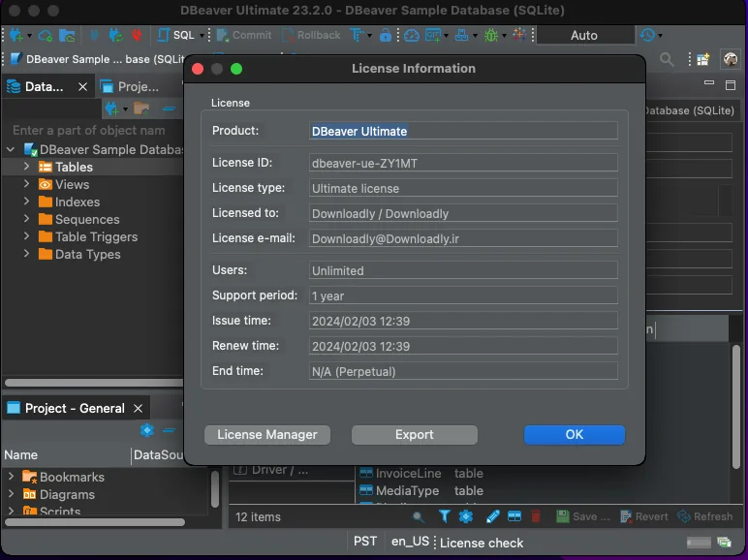Click the Export license button
Screen dimensions: 748x560
[x=414, y=435]
